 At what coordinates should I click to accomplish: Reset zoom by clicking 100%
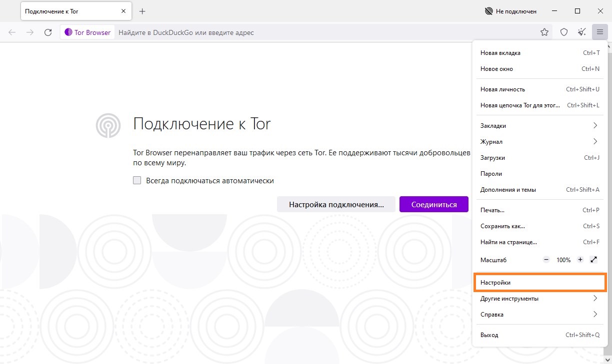[x=563, y=260]
